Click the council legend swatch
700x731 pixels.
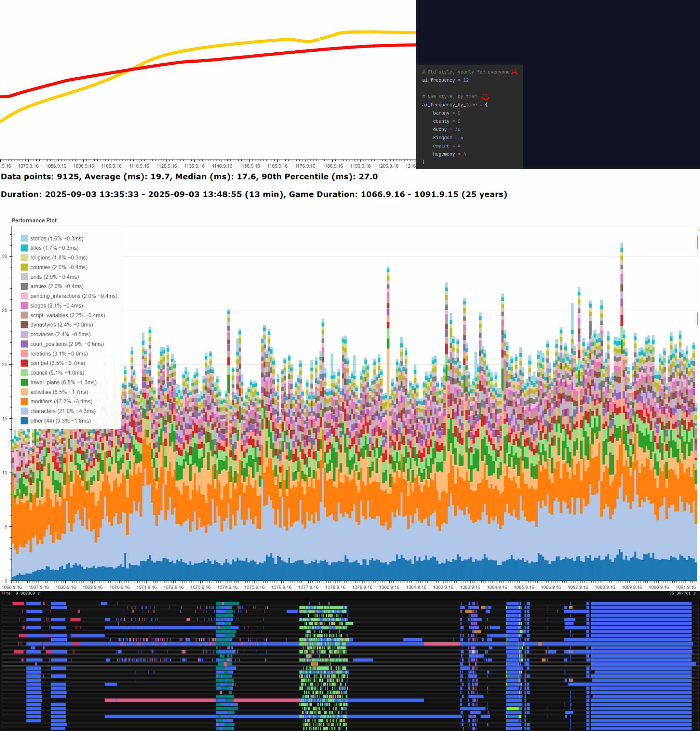click(x=24, y=373)
